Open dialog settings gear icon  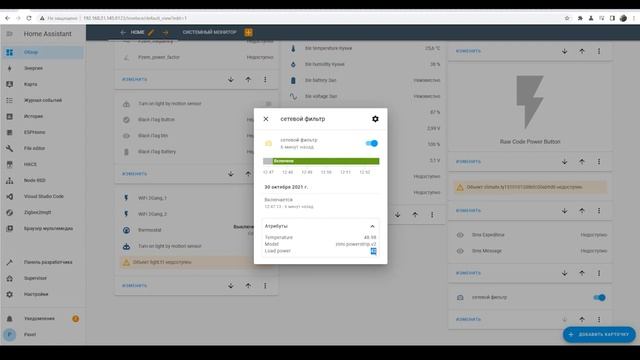(375, 119)
